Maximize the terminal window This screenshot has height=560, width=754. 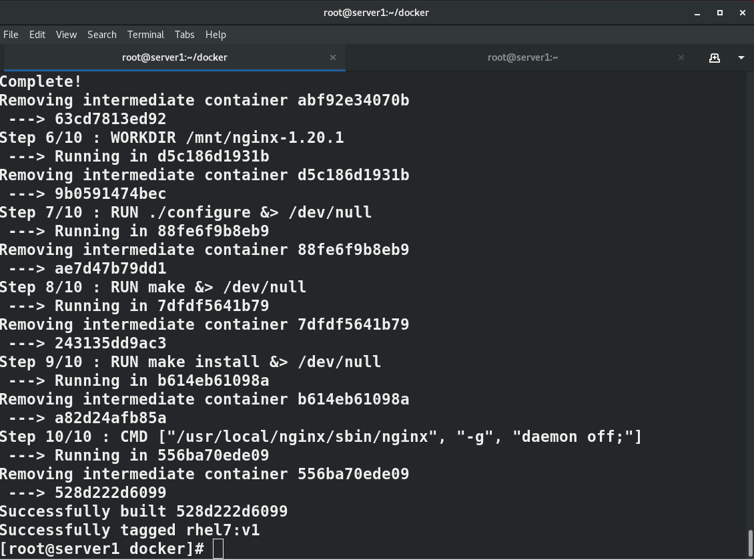(x=720, y=13)
